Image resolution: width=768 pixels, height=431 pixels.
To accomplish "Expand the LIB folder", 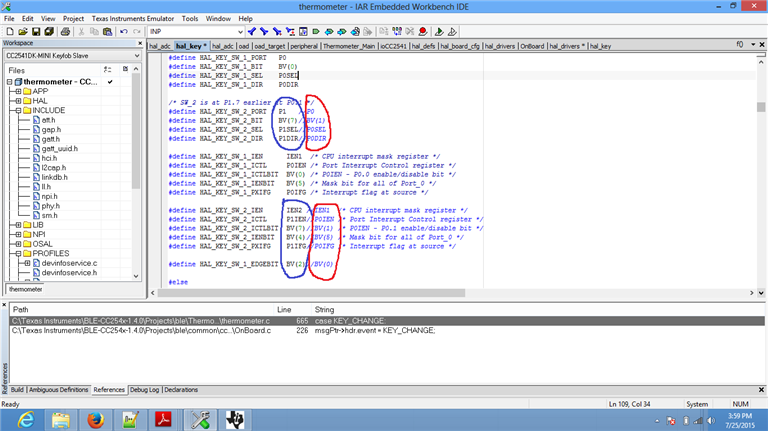I will [18, 225].
